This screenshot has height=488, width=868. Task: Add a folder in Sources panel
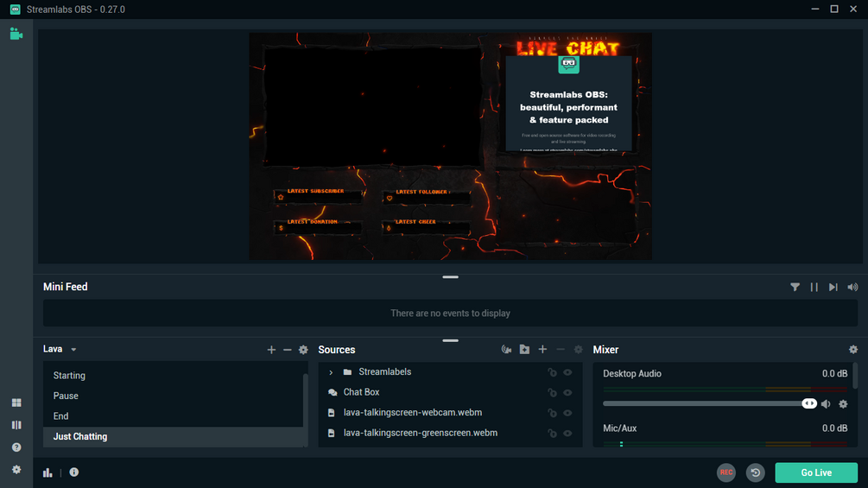(524, 349)
